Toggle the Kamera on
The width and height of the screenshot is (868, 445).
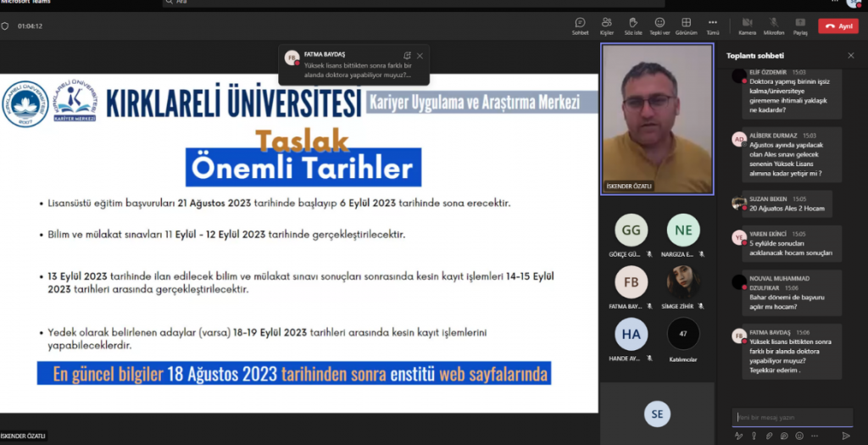click(x=747, y=26)
